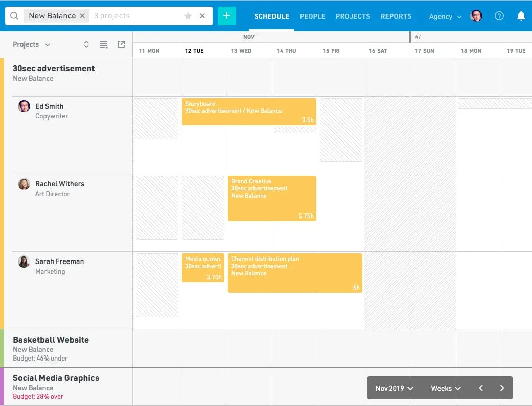The height and width of the screenshot is (406, 532).
Task: Click the 'Budget: 46% under' text
Action: pyautogui.click(x=40, y=358)
